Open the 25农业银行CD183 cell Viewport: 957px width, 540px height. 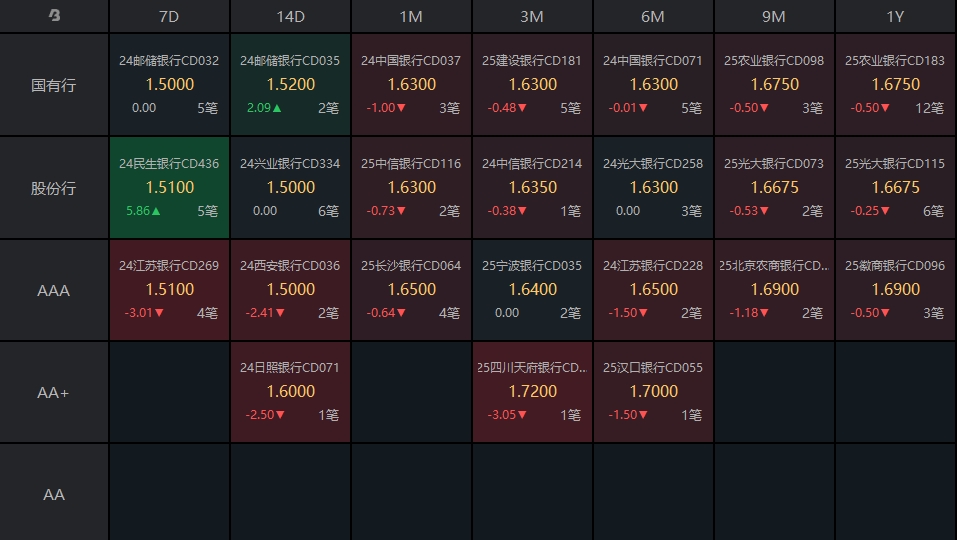pyautogui.click(x=895, y=85)
